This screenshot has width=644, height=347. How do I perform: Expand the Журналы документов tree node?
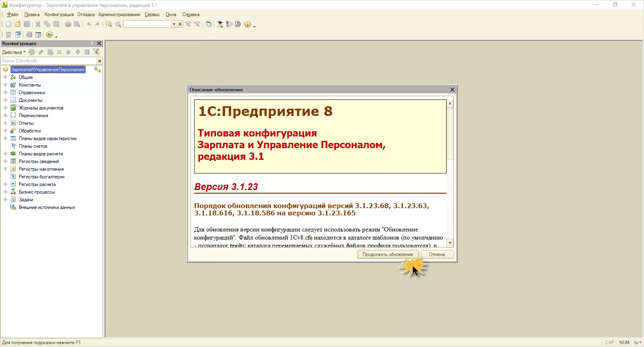(x=6, y=108)
